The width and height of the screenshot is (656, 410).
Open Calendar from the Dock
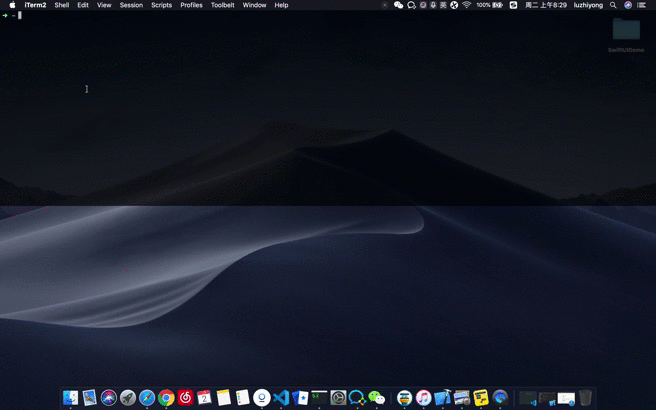(x=204, y=397)
